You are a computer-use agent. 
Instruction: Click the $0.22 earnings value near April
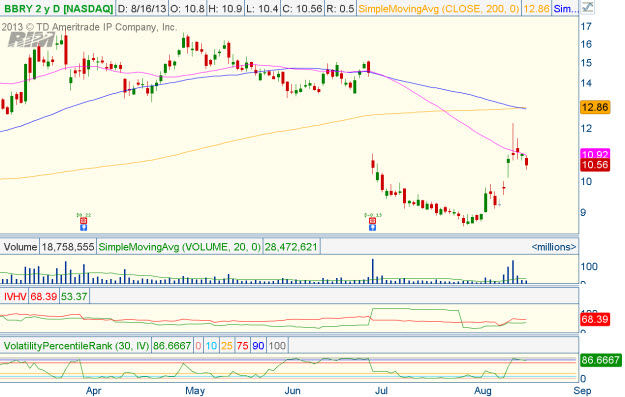pyautogui.click(x=84, y=215)
